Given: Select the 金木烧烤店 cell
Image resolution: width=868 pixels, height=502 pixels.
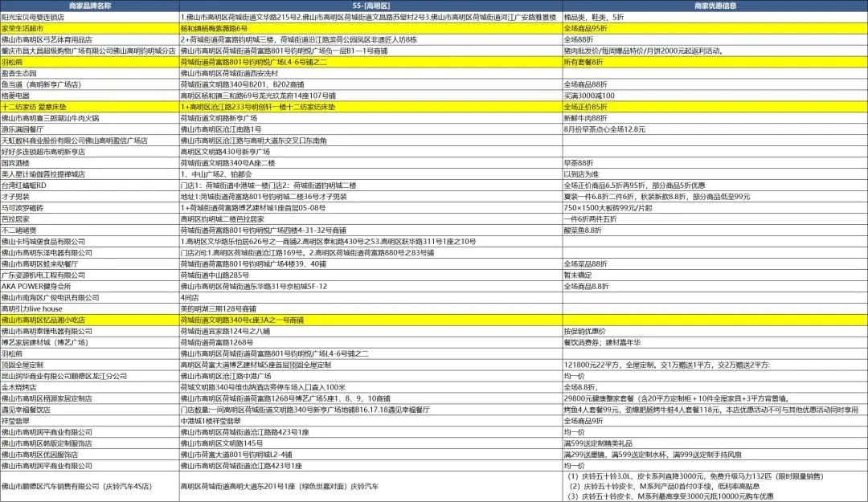Looking at the screenshot, I should pos(90,387).
